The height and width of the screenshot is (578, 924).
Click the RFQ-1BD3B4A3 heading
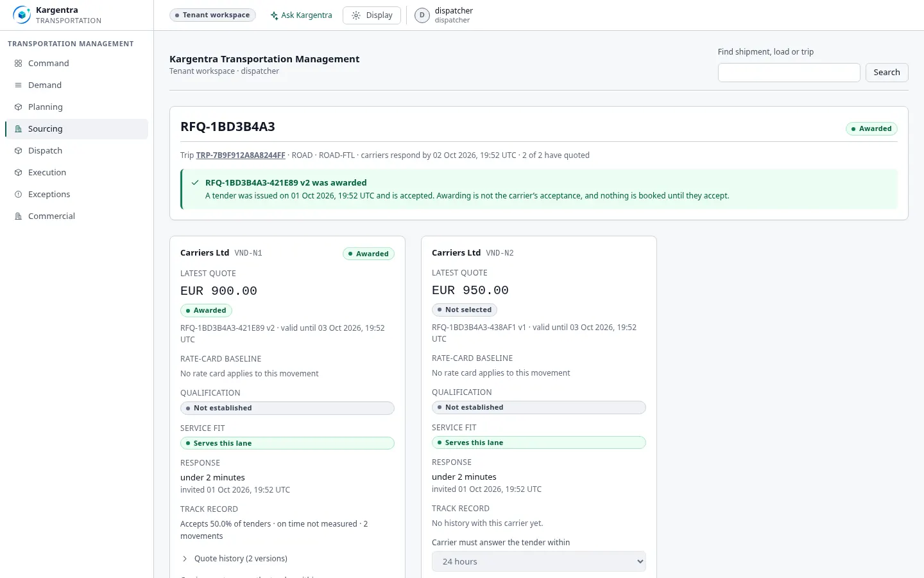228,127
